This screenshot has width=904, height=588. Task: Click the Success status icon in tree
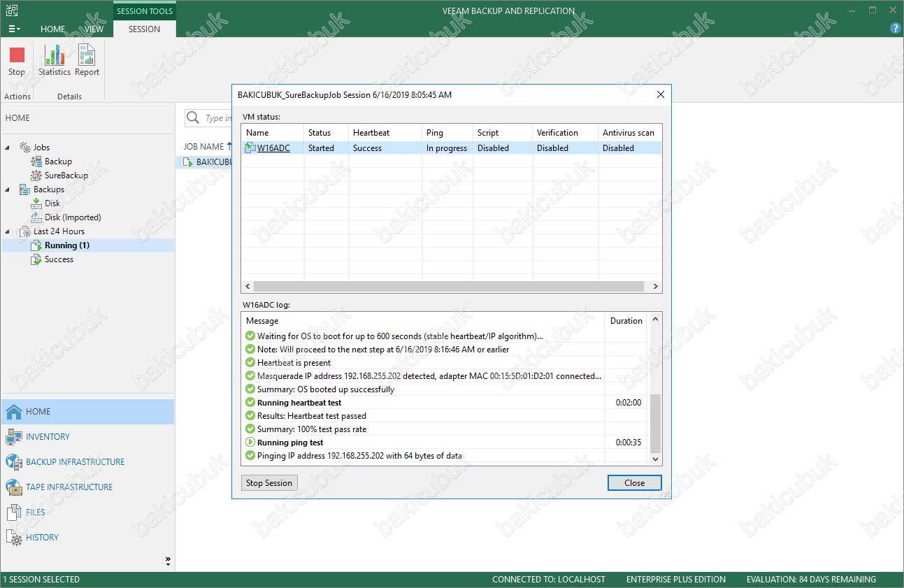(x=36, y=259)
